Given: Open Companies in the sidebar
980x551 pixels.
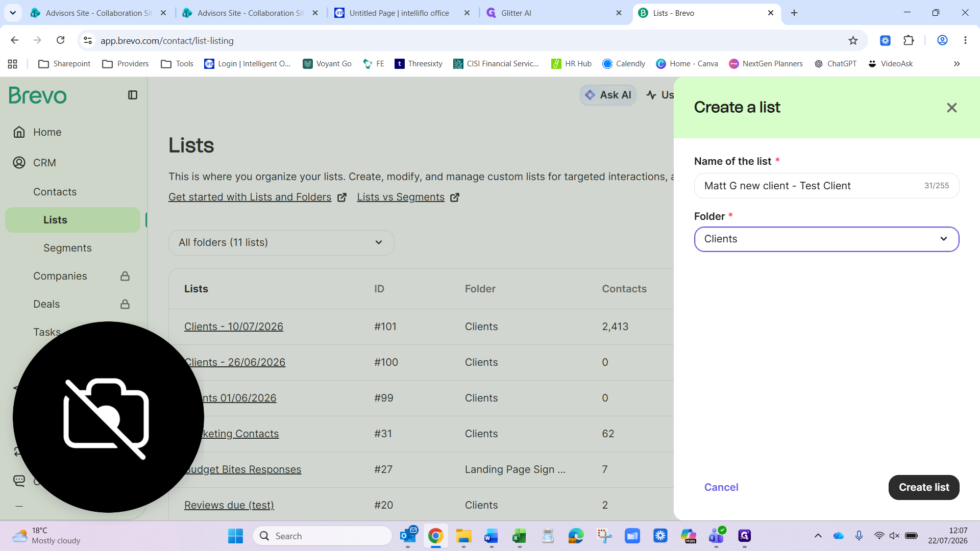Looking at the screenshot, I should coord(60,276).
